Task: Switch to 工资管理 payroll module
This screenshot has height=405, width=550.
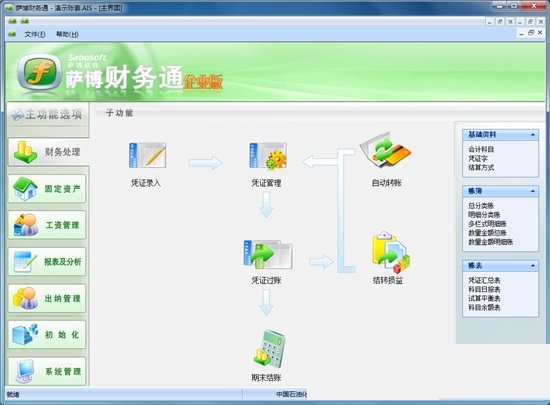Action: 47,225
